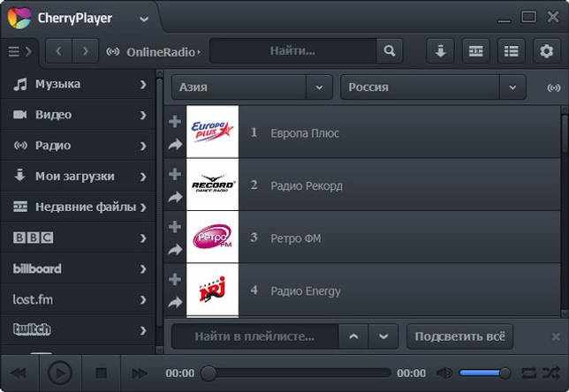Open the BBC sidebar entry
Image resolution: width=569 pixels, height=392 pixels.
click(x=78, y=237)
